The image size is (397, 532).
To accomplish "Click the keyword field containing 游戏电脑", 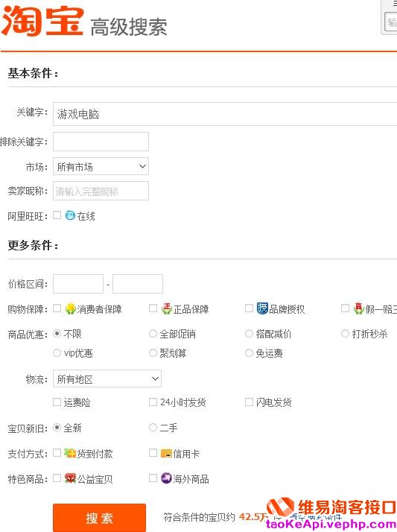I will tap(225, 114).
